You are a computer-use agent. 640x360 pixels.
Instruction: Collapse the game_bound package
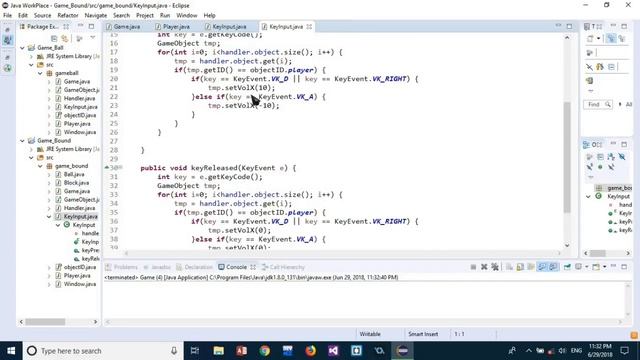[x=40, y=166]
